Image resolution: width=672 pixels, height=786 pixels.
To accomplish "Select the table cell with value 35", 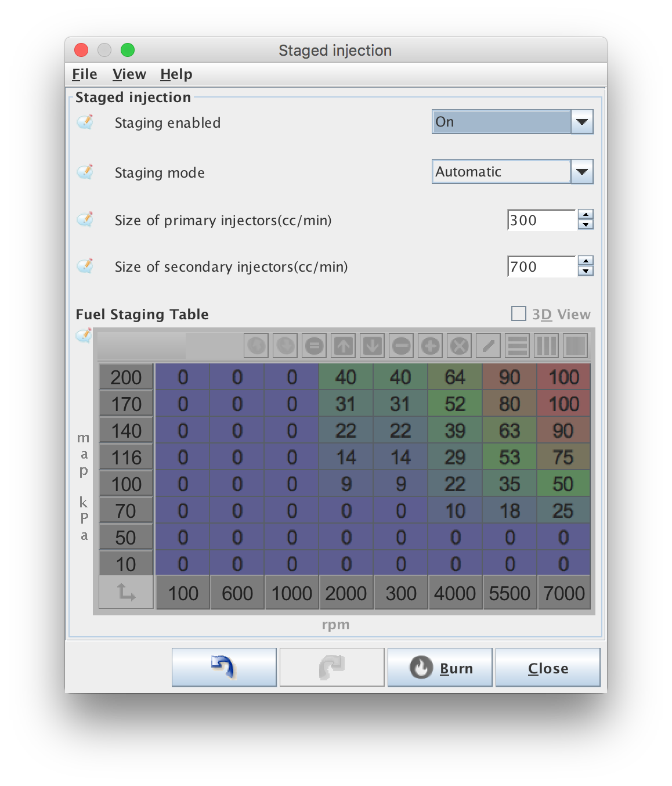I will pyautogui.click(x=510, y=484).
